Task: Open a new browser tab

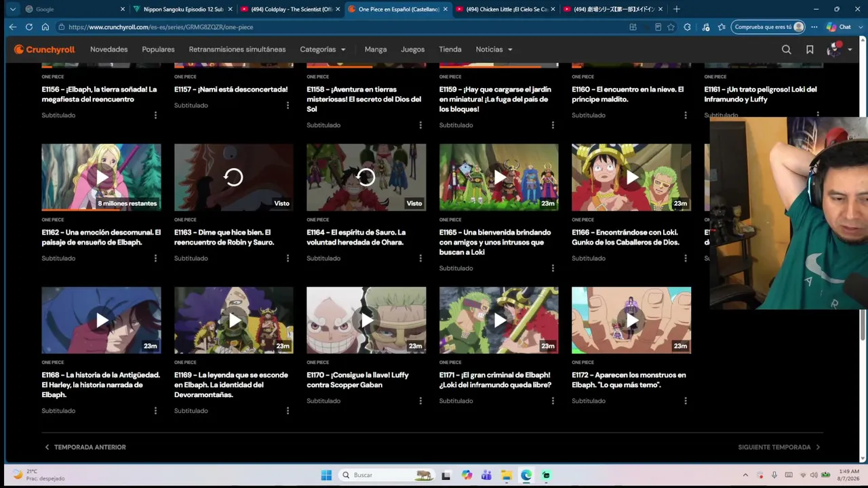Action: 676,9
